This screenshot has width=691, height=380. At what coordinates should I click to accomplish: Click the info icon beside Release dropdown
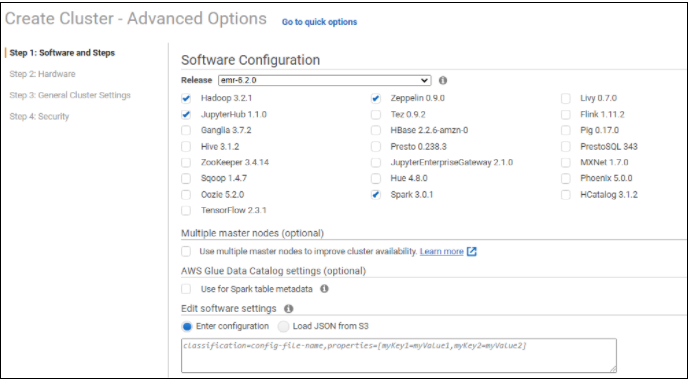443,80
